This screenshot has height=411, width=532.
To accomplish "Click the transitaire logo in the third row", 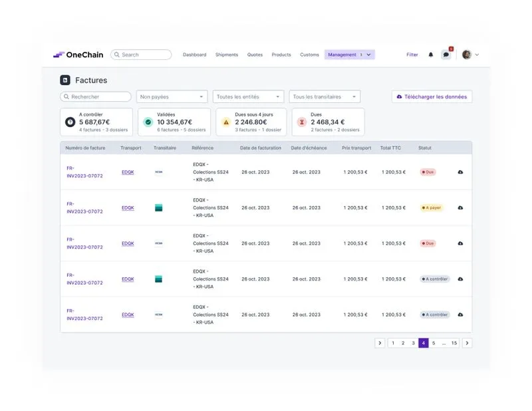I will [158, 243].
